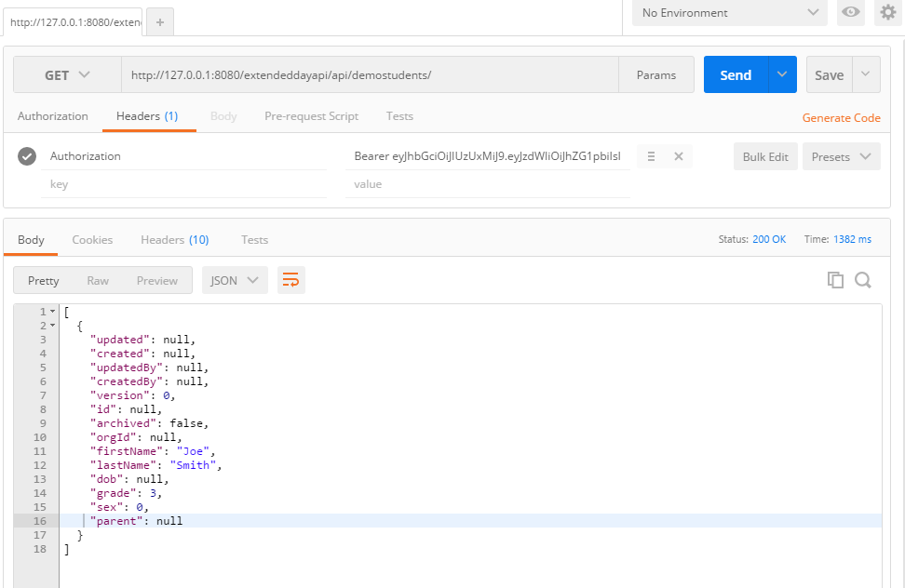Add a new request tab
This screenshot has width=905, height=588.
tap(160, 22)
